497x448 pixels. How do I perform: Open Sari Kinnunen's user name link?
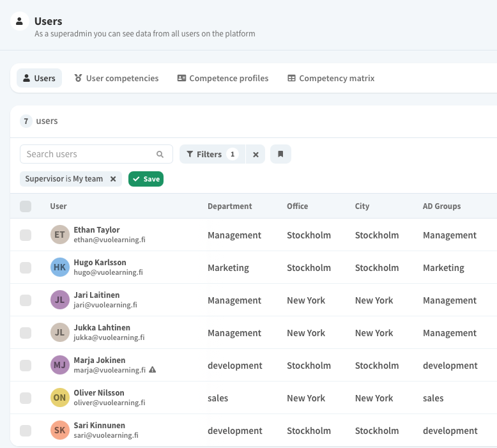pos(99,426)
